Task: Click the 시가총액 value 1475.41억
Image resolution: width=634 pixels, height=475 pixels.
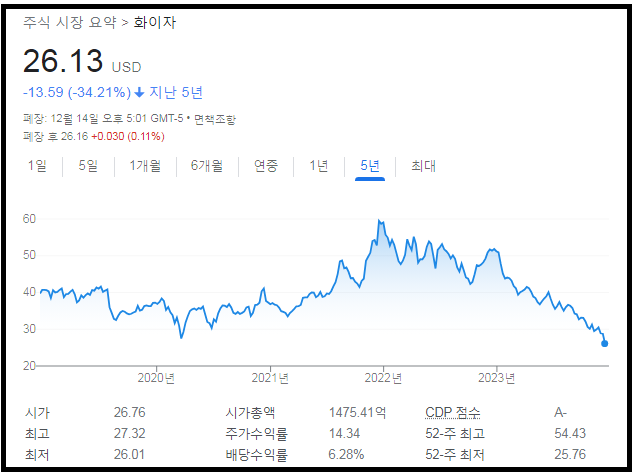Action: tap(357, 413)
